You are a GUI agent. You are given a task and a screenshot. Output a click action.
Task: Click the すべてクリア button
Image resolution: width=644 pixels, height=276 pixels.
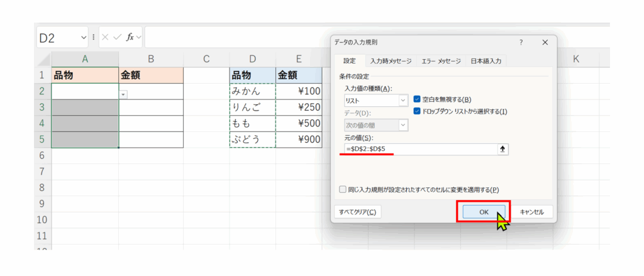point(356,212)
